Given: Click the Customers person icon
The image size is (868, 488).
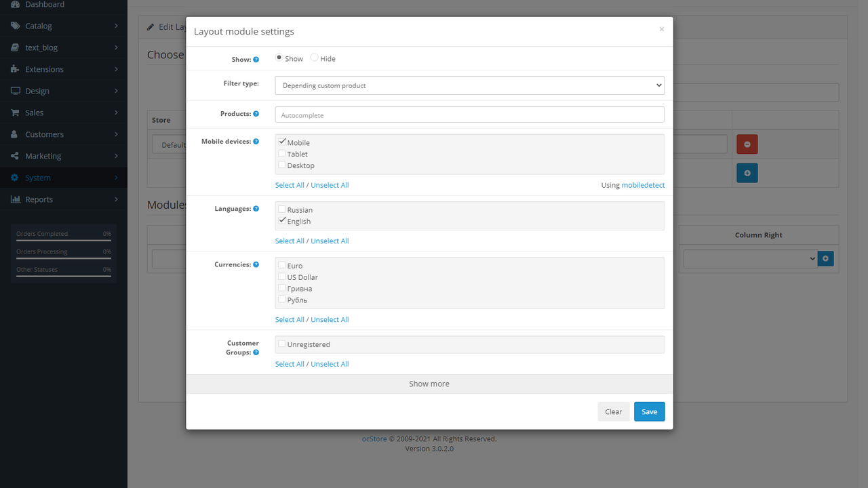Looking at the screenshot, I should coord(15,134).
